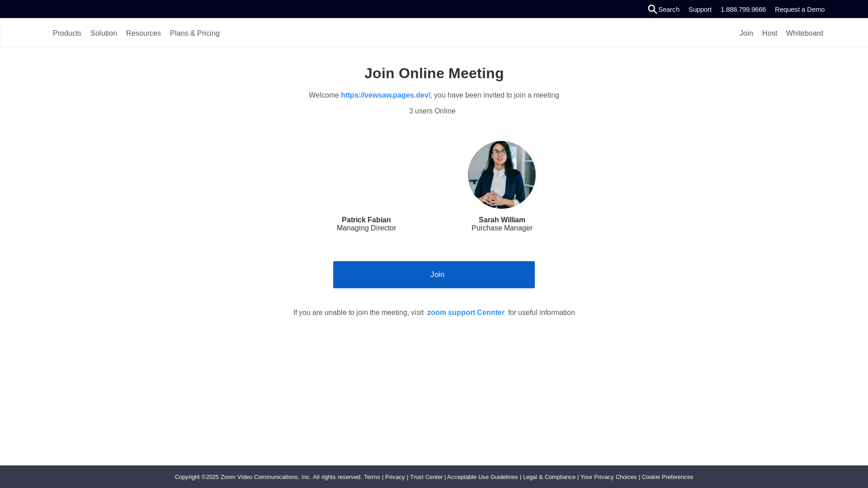Go to Plans & Pricing
This screenshot has width=868, height=488.
tap(195, 33)
